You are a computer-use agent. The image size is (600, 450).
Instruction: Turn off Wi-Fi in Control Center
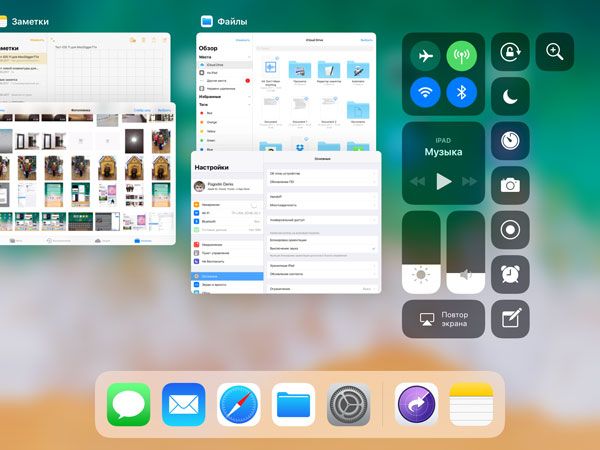click(x=425, y=92)
